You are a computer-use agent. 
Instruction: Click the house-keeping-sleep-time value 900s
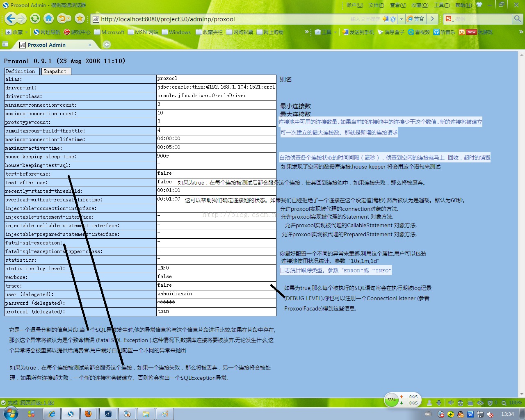[216, 156]
